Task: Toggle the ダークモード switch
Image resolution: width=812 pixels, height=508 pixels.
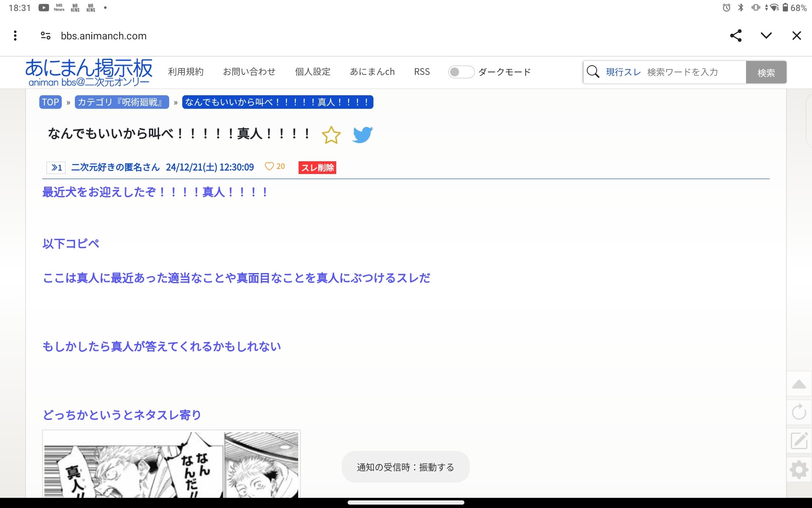Action: (461, 72)
